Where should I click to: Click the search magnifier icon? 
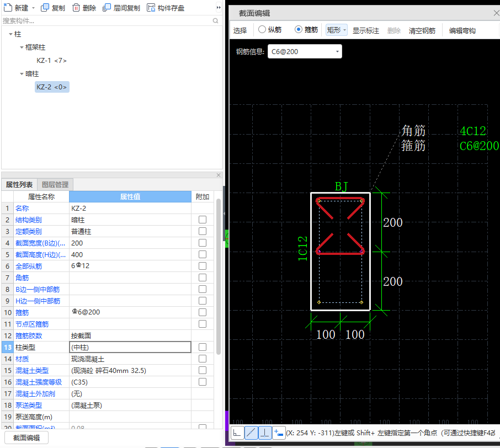[216, 21]
